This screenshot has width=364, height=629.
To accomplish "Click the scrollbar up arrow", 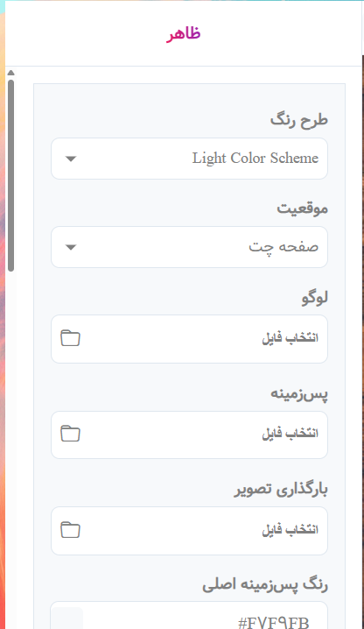I will click(10, 73).
